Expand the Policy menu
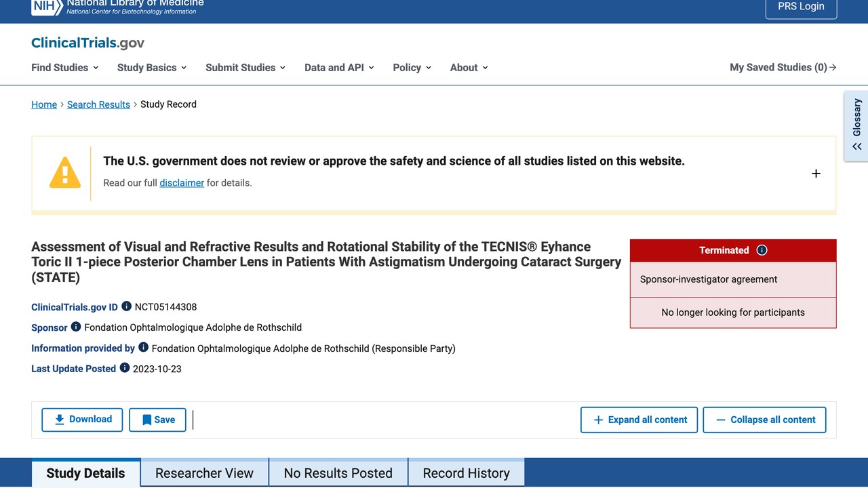The height and width of the screenshot is (488, 868). click(412, 68)
